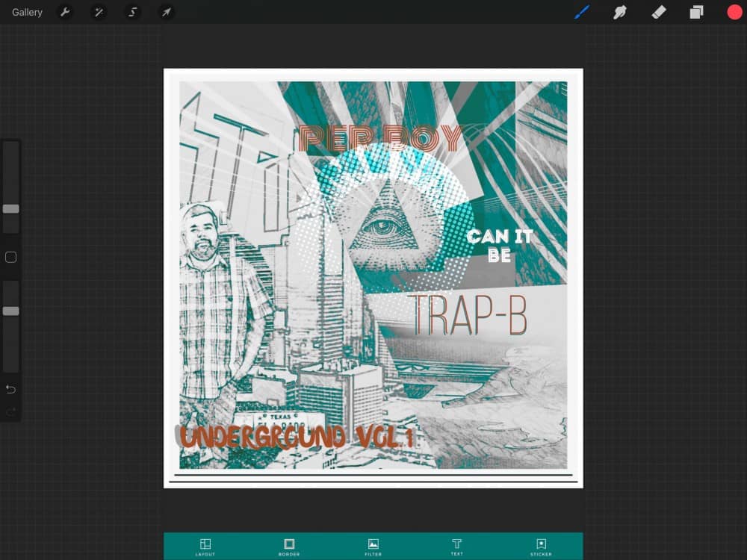Open the Filter tab

pyautogui.click(x=373, y=547)
